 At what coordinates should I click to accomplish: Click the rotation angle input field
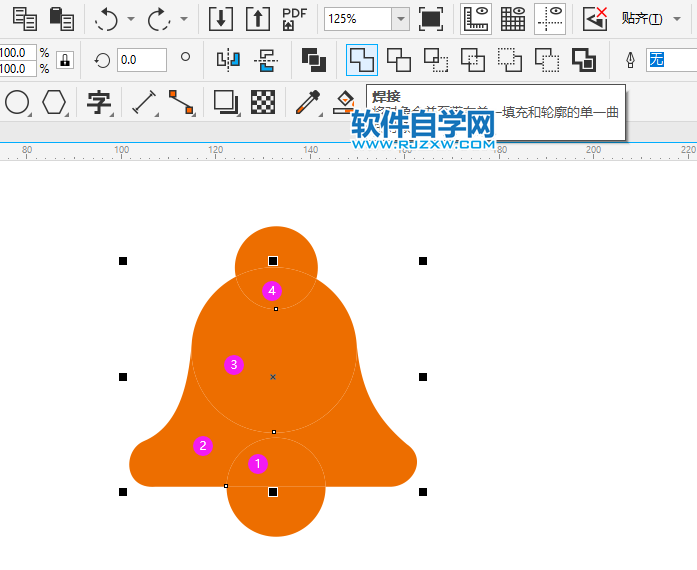[x=142, y=60]
